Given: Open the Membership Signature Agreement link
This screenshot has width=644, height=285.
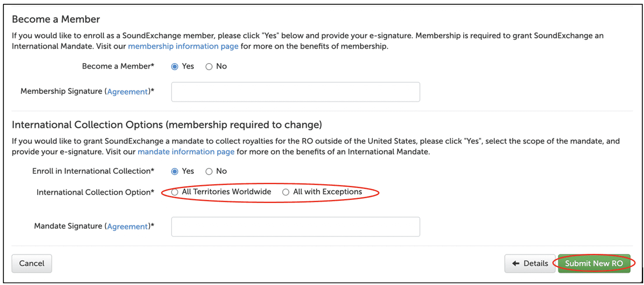Looking at the screenshot, I should [128, 92].
